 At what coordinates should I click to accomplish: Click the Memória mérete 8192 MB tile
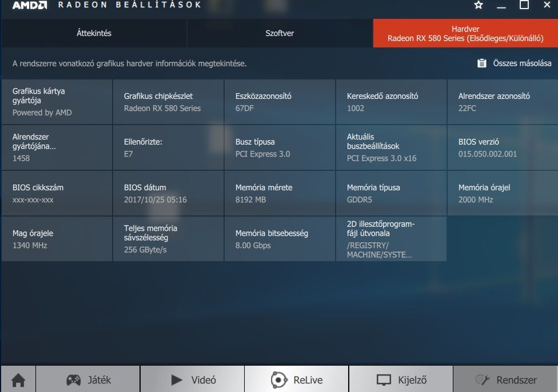[x=280, y=193]
